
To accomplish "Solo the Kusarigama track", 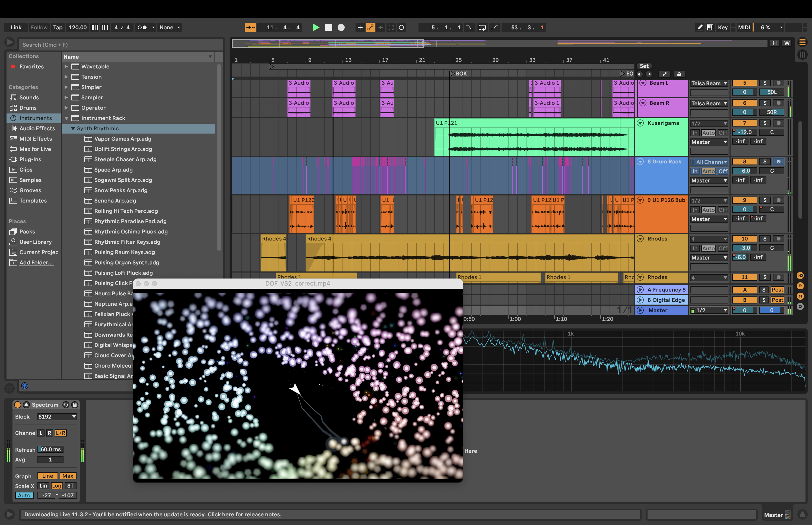I will tap(765, 123).
